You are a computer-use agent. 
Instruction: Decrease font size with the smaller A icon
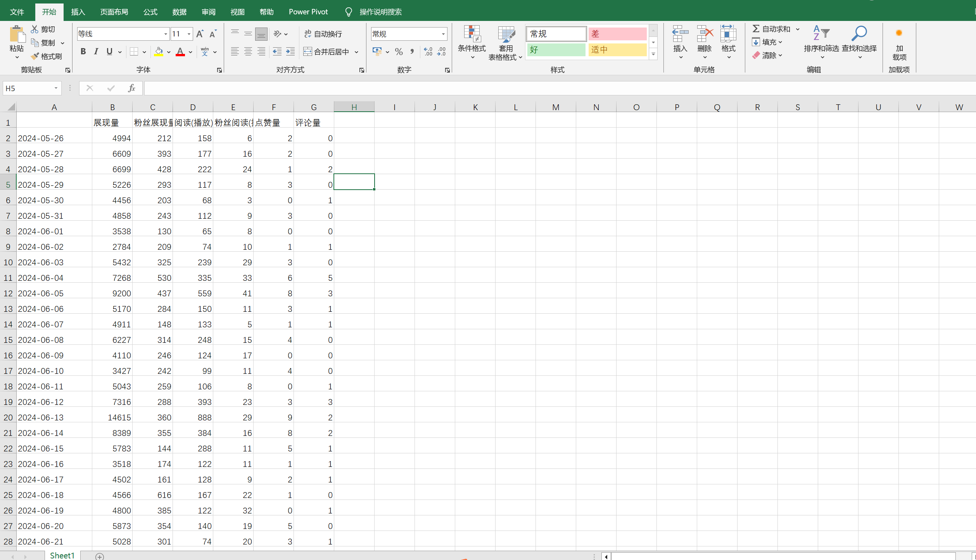213,34
